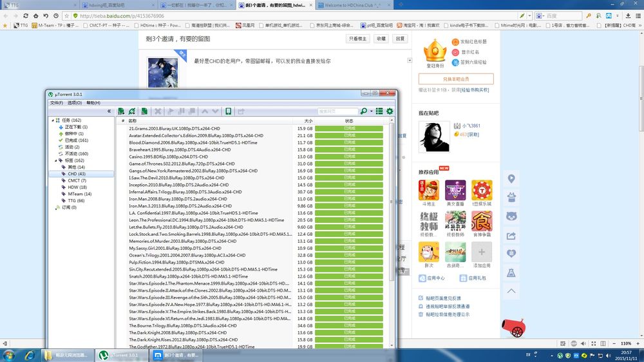Collapse the 任务 (162) tree node
This screenshot has width=644, height=362.
click(x=53, y=120)
